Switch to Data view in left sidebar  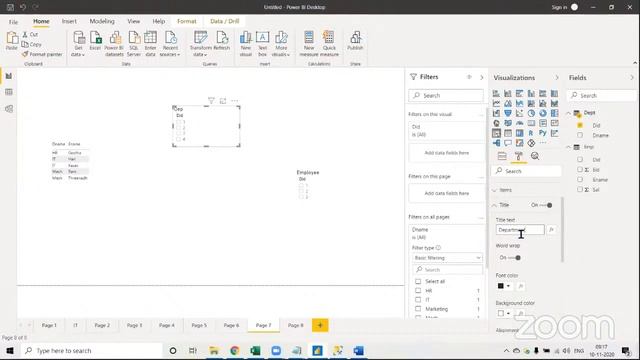pyautogui.click(x=9, y=92)
